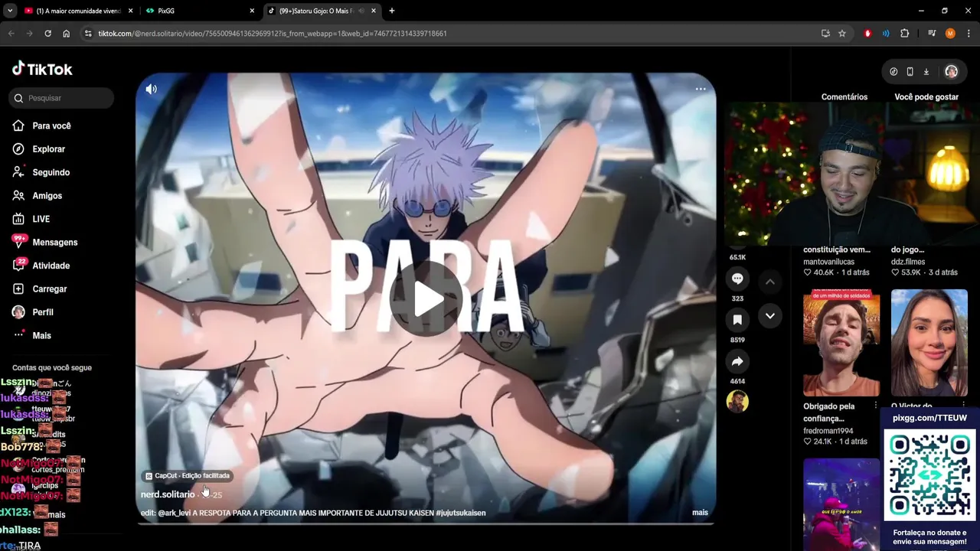Click the download desktop app icon
The width and height of the screenshot is (980, 551).
926,71
